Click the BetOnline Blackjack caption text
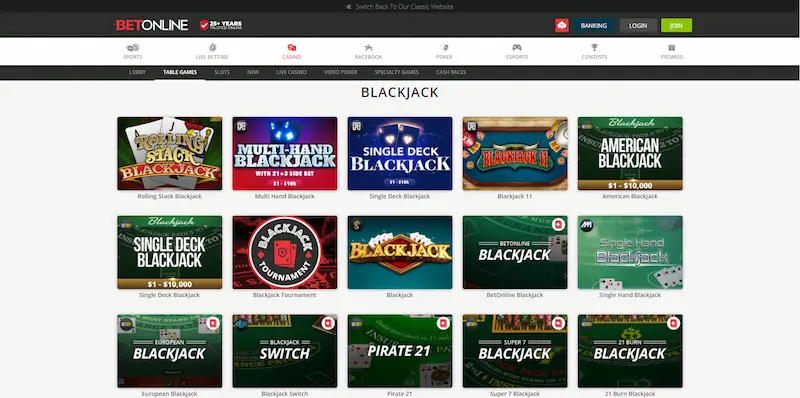 coord(515,295)
